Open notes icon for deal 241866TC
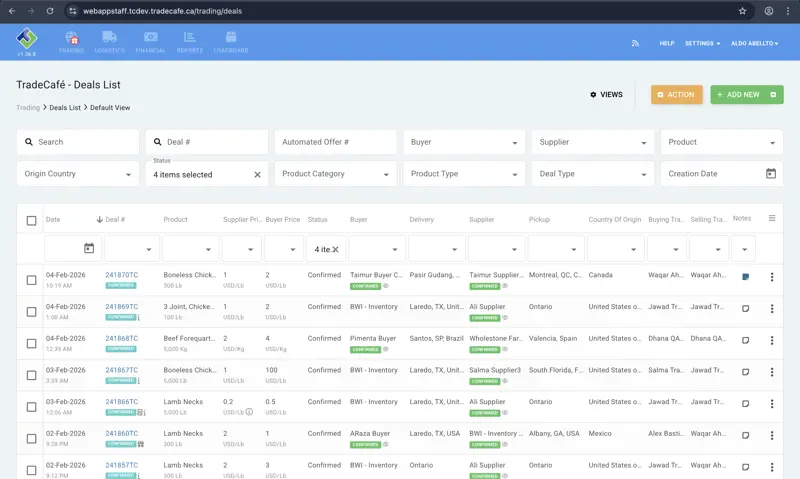 745,404
